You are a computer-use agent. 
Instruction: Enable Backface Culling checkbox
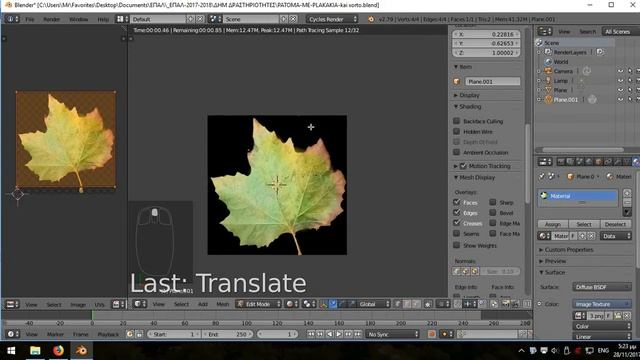pos(457,121)
